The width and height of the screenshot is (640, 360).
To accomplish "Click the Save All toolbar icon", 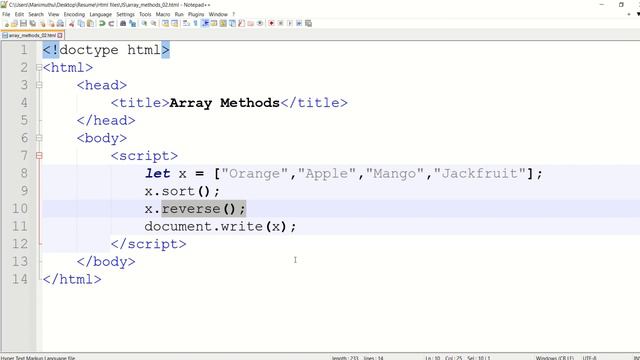I will point(32,23).
